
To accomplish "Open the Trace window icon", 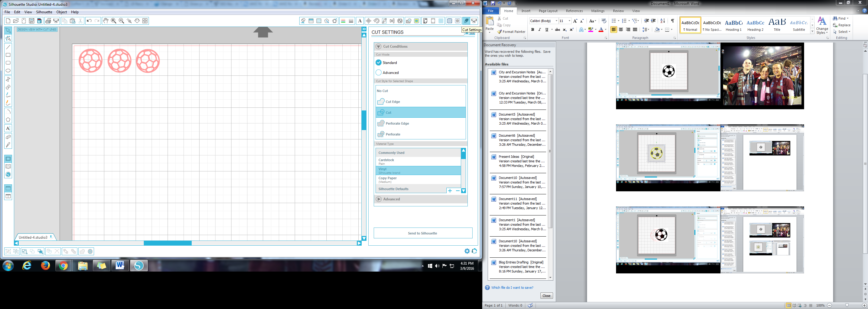I will pos(417,21).
